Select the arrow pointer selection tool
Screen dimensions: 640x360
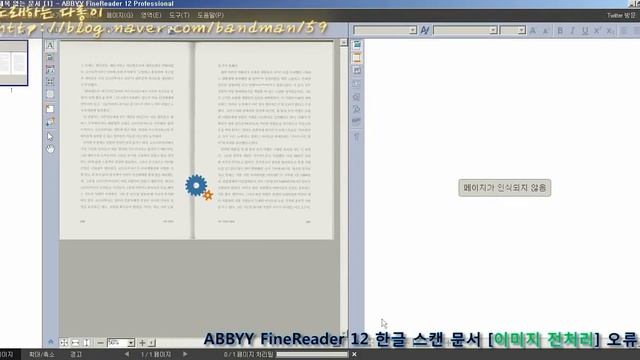coord(50,136)
